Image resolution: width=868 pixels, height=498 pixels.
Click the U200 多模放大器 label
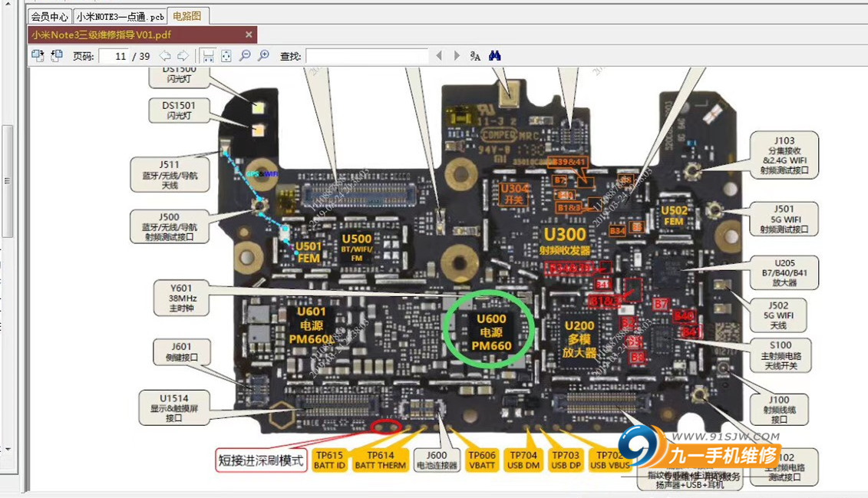(x=579, y=339)
